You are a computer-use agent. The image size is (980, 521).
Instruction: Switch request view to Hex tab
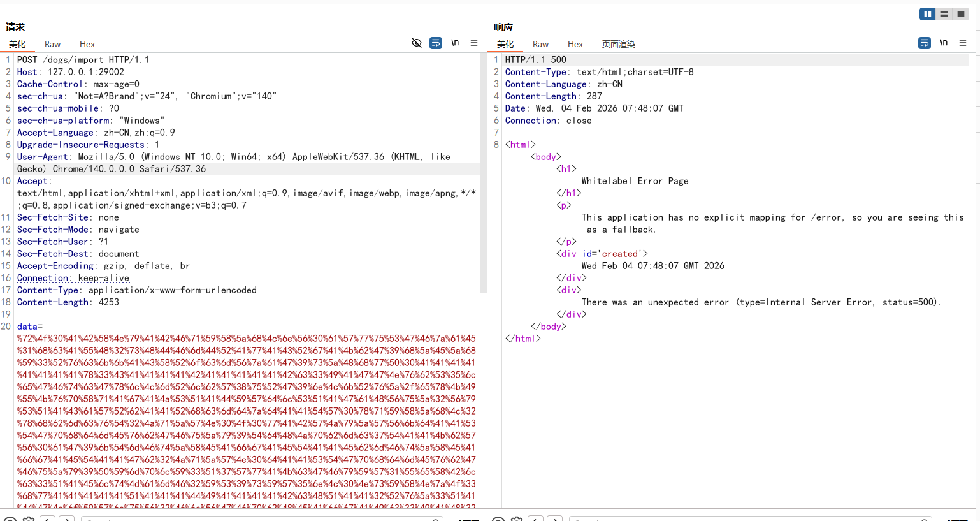tap(87, 44)
